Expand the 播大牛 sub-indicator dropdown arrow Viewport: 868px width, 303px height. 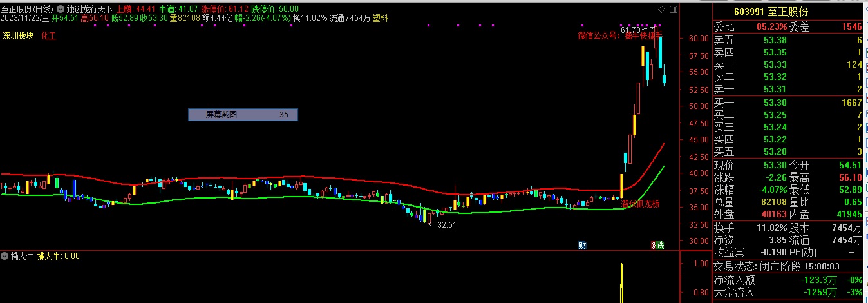pos(5,256)
